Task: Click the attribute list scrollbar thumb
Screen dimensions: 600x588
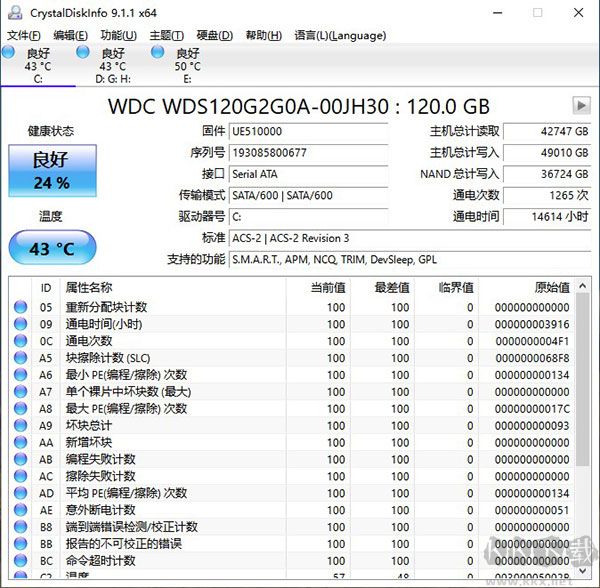Action: (582, 380)
